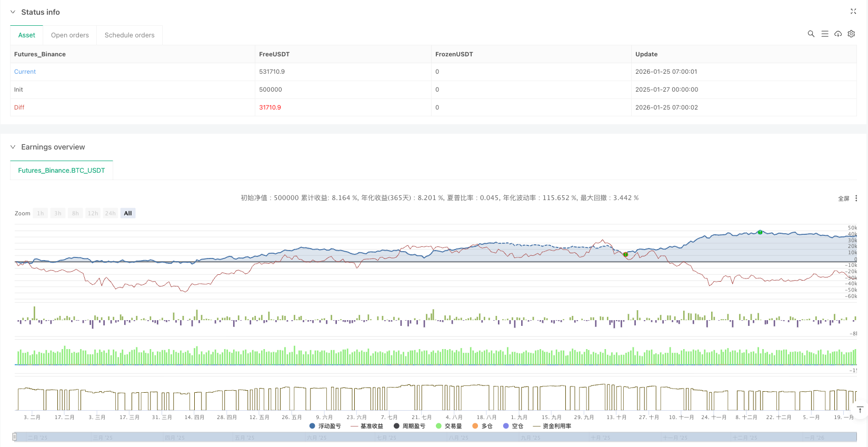Switch to the Schedule orders tab
The width and height of the screenshot is (868, 447).
pyautogui.click(x=129, y=35)
